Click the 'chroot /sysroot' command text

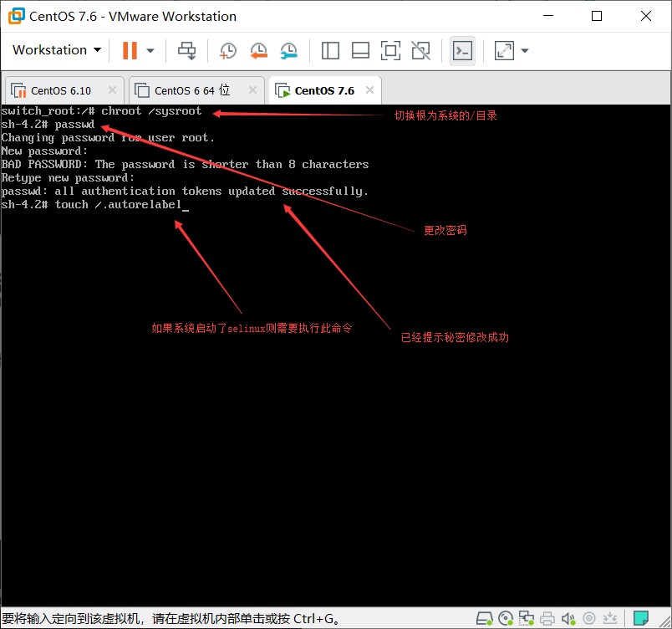point(151,111)
